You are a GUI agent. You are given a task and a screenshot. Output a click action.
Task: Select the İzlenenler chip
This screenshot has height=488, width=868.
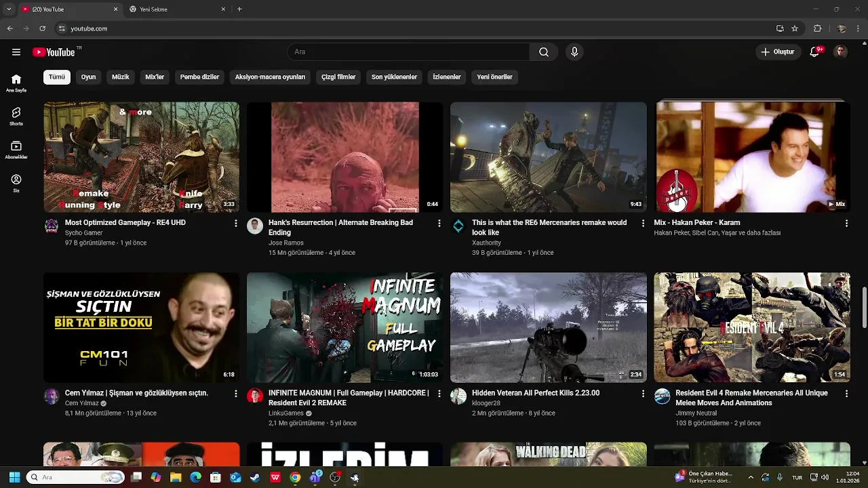(x=447, y=77)
